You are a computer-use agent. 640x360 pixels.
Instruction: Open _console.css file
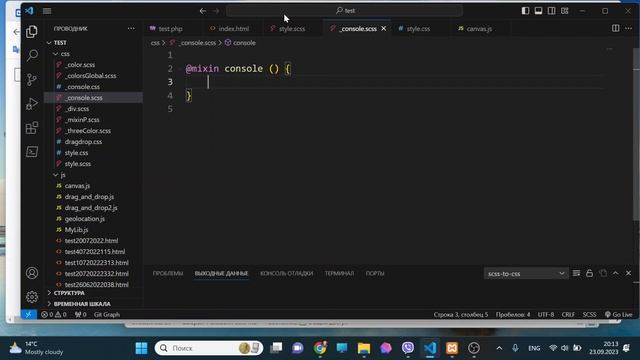pos(82,87)
